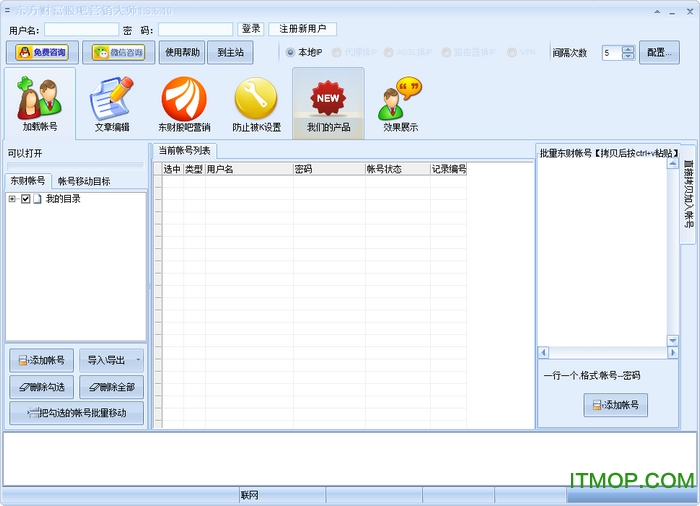Screen dimensions: 700x506
Task: Click the 微信咨询 WeChat consult button
Action: (x=118, y=52)
